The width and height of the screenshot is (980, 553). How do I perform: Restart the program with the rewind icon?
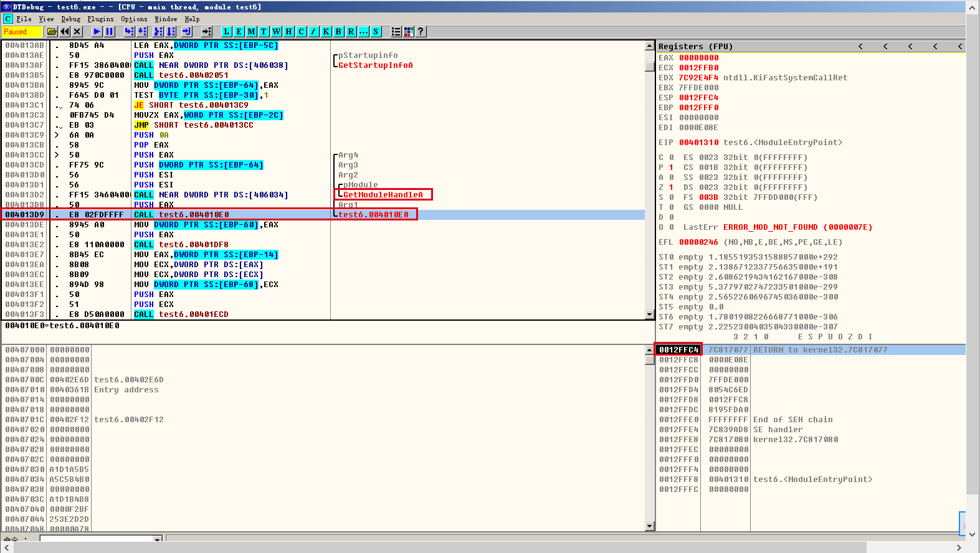tap(65, 32)
